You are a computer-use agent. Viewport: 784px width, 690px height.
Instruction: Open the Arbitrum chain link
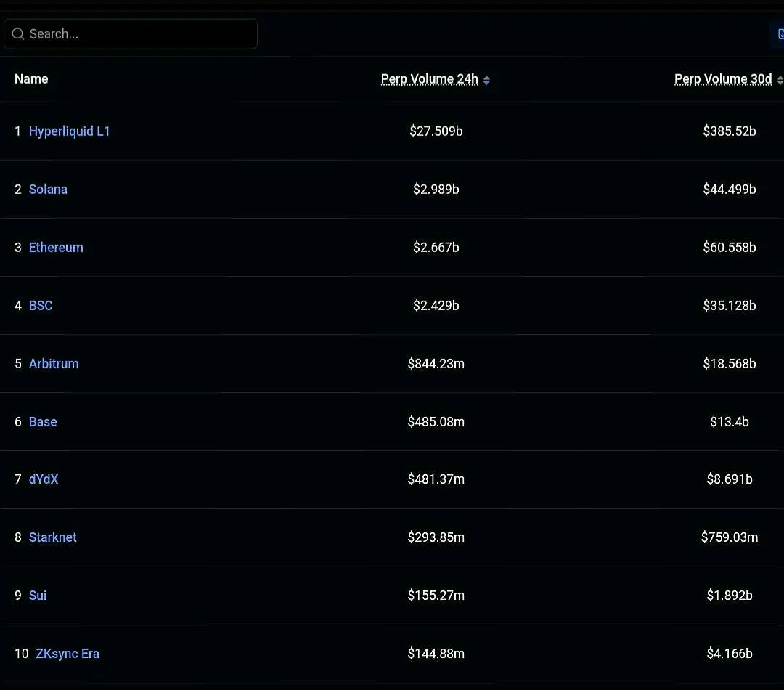(x=54, y=363)
